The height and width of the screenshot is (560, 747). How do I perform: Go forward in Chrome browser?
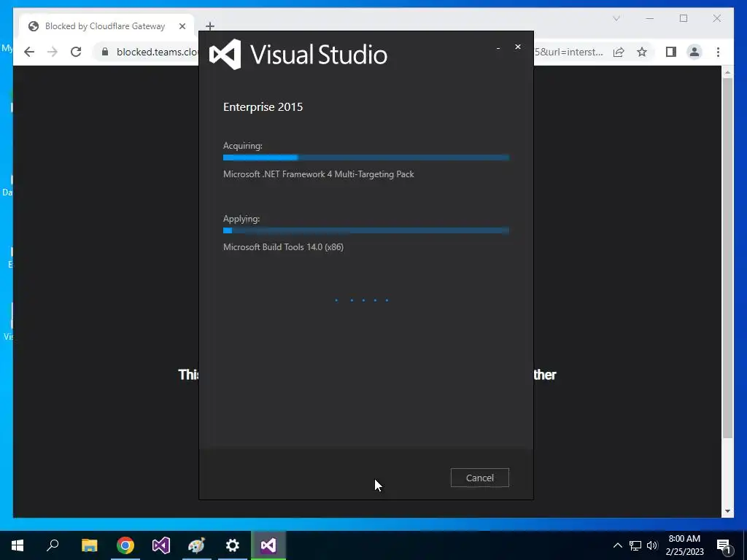click(53, 52)
